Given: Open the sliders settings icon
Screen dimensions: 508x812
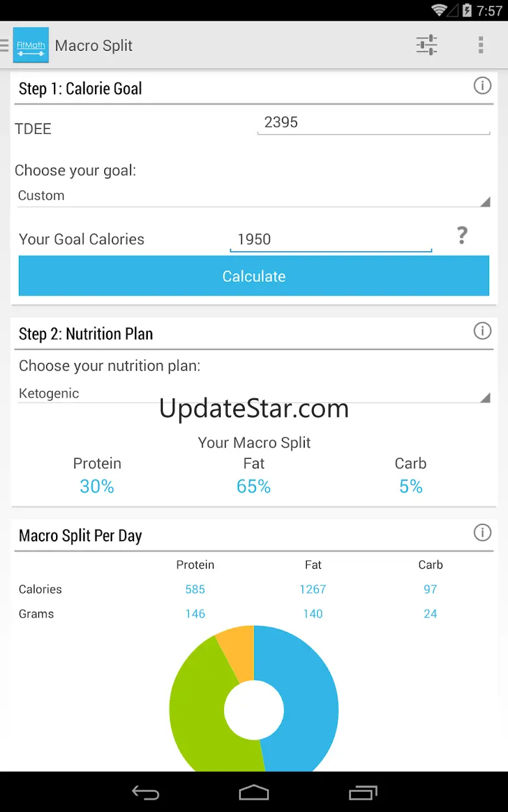Looking at the screenshot, I should [x=427, y=45].
